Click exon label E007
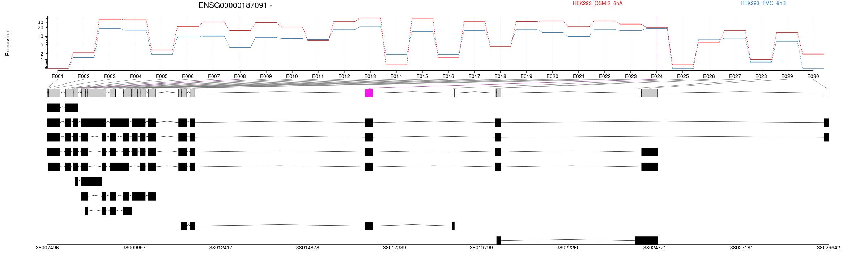 (214, 76)
